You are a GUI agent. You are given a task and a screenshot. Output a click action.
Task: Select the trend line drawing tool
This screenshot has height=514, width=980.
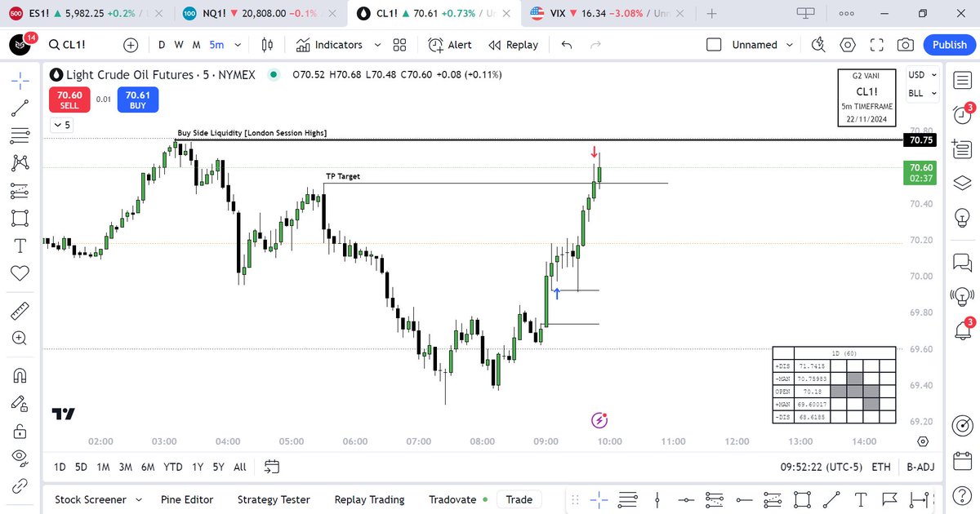pyautogui.click(x=20, y=107)
